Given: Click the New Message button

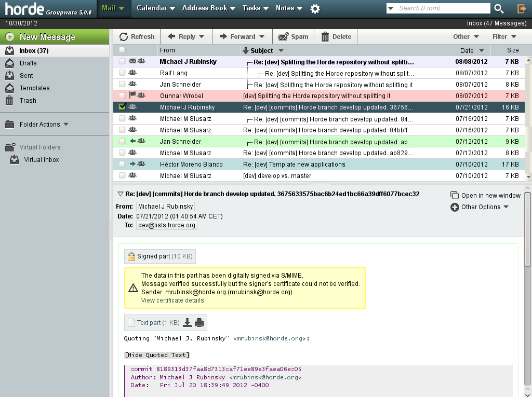Looking at the screenshot, I should coord(47,37).
